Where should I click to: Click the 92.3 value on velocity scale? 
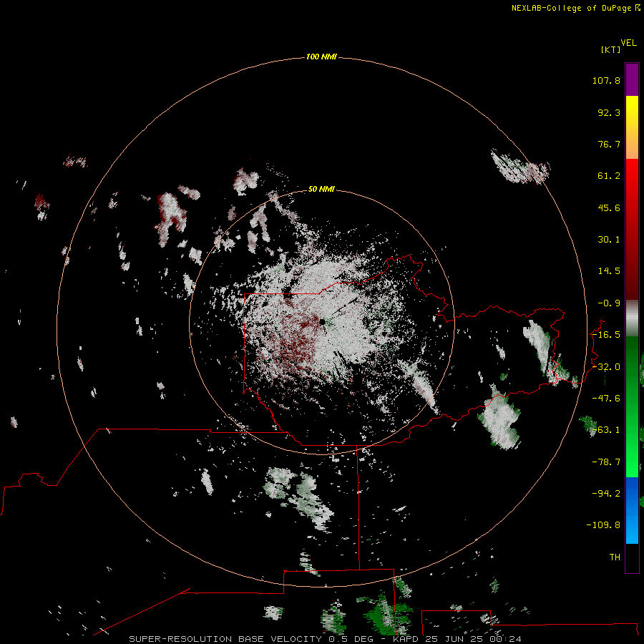click(609, 112)
